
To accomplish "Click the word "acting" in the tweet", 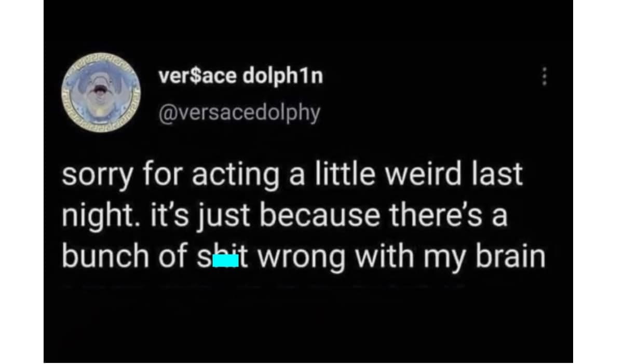I will coord(236,175).
